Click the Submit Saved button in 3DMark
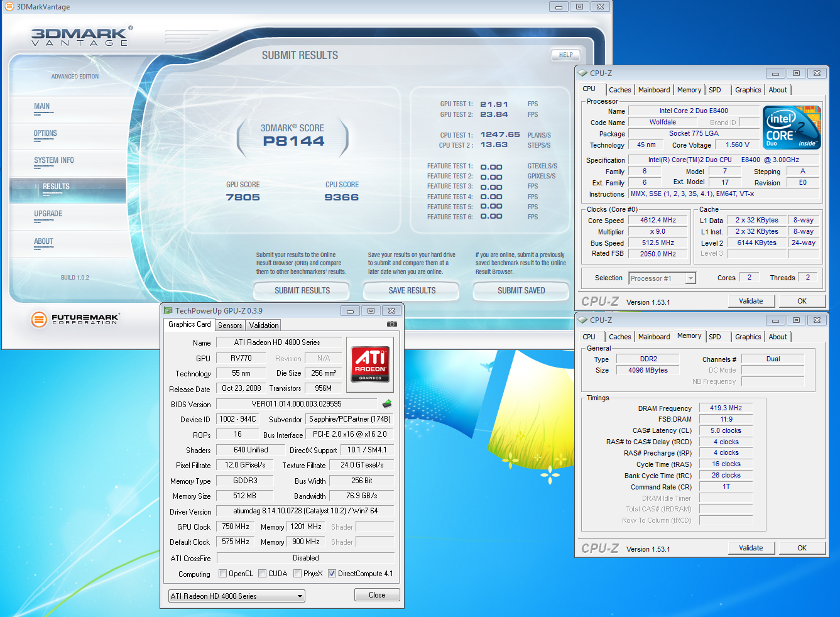 [521, 290]
